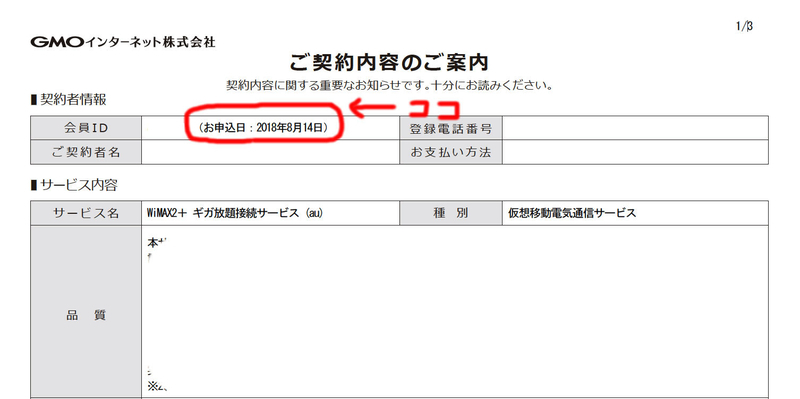
Task: Click the ご契約者名 label cell
Action: (86, 152)
